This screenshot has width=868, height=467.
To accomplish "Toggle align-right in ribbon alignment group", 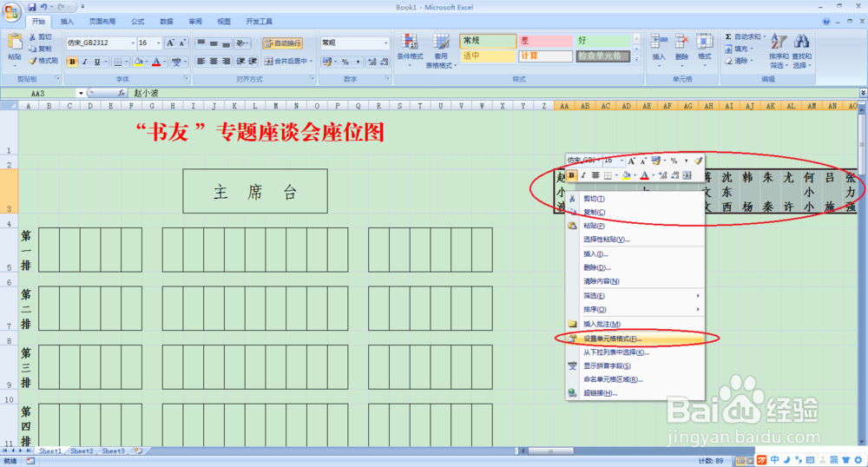I will pyautogui.click(x=227, y=61).
